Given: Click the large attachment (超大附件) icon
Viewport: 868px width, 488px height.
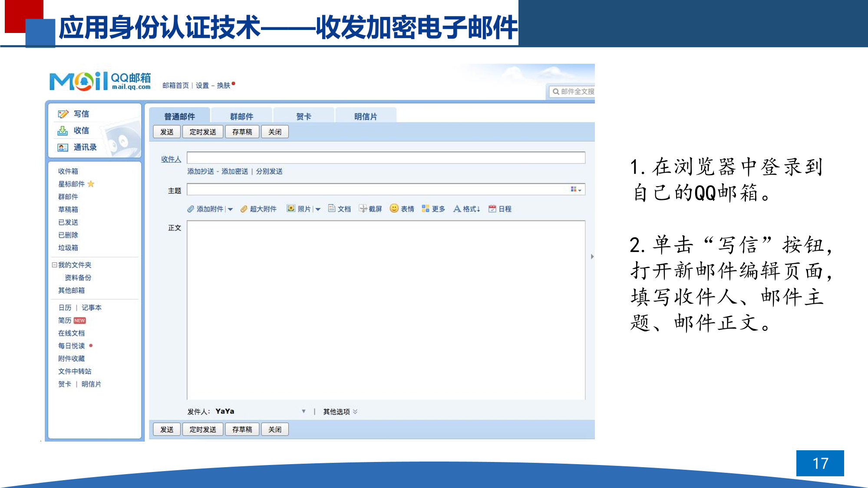Looking at the screenshot, I should pos(244,209).
